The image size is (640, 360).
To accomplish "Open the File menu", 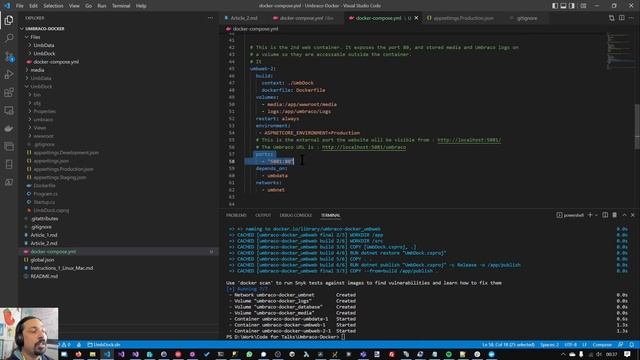I will [20, 6].
